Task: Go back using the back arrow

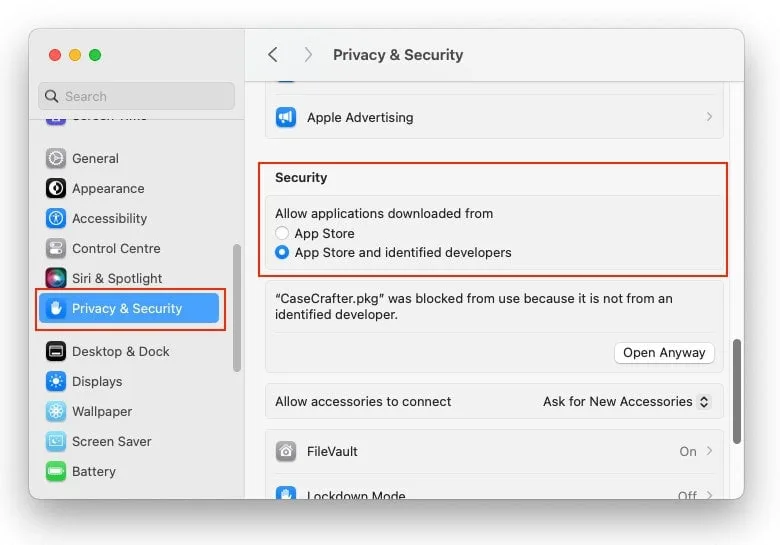Action: [x=273, y=55]
